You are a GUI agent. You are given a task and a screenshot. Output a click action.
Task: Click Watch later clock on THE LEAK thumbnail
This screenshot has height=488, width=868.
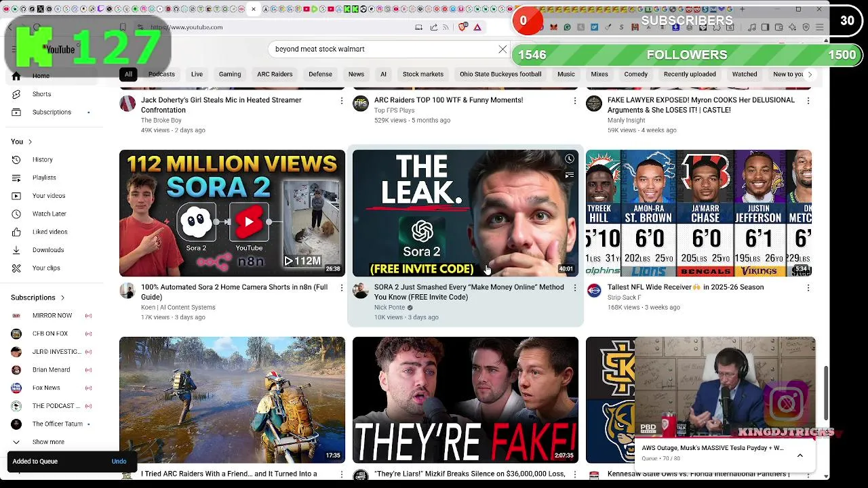click(x=570, y=159)
